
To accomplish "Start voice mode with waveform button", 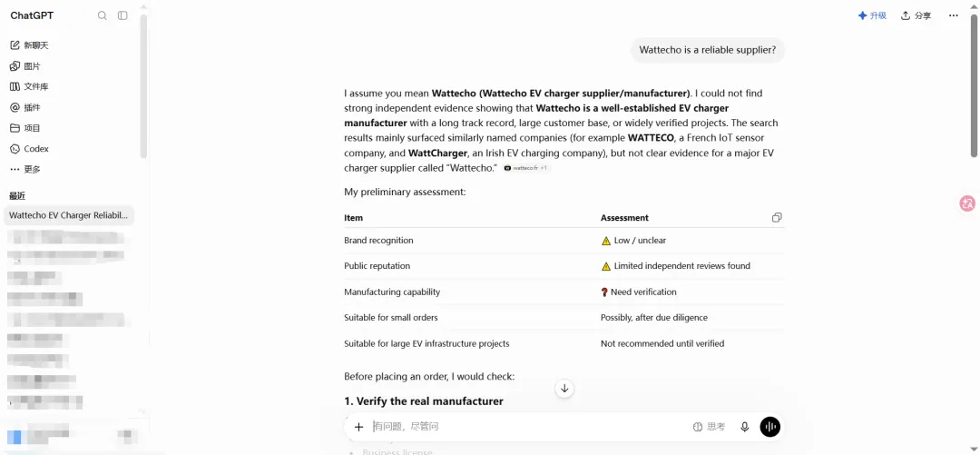I will coord(770,427).
